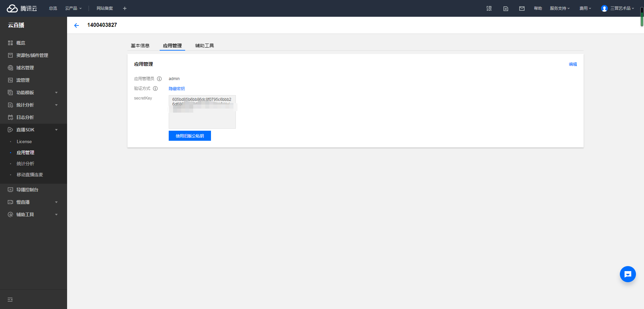Open the 费用 dropdown
Viewport: 644px width, 309px height.
click(x=585, y=8)
